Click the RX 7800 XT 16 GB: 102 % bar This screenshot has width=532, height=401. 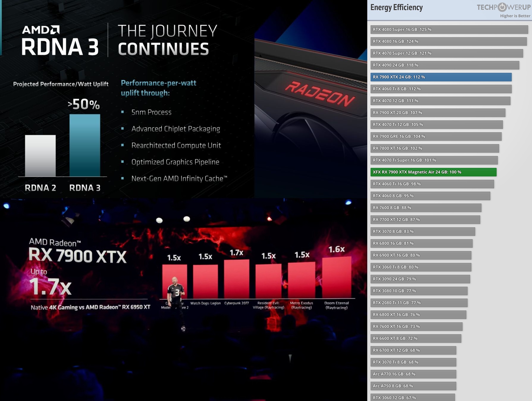[x=435, y=148]
